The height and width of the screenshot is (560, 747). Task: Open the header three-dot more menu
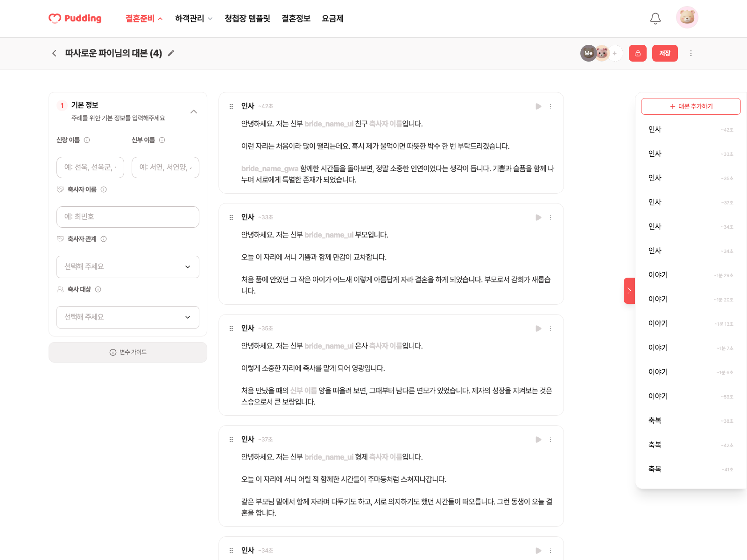tap(691, 53)
